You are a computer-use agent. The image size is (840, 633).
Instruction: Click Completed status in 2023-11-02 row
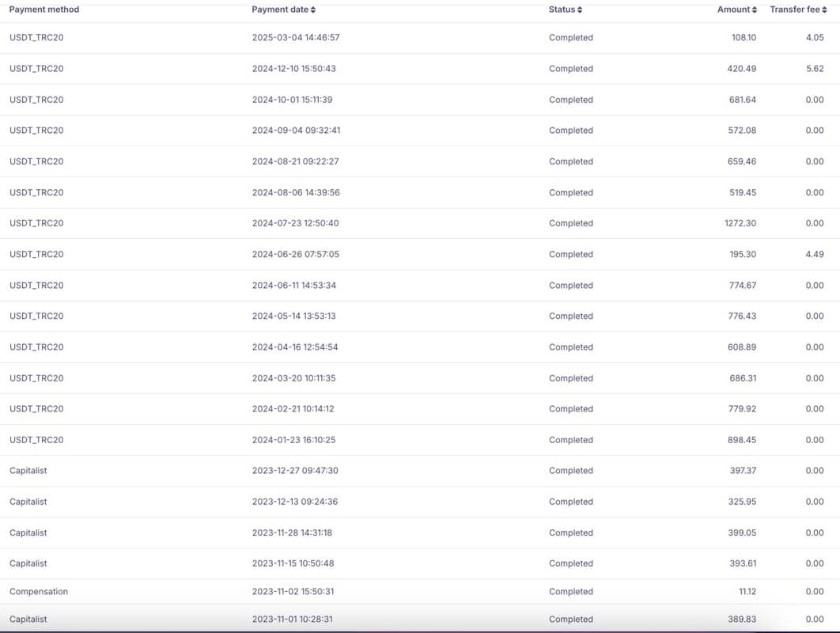[570, 592]
